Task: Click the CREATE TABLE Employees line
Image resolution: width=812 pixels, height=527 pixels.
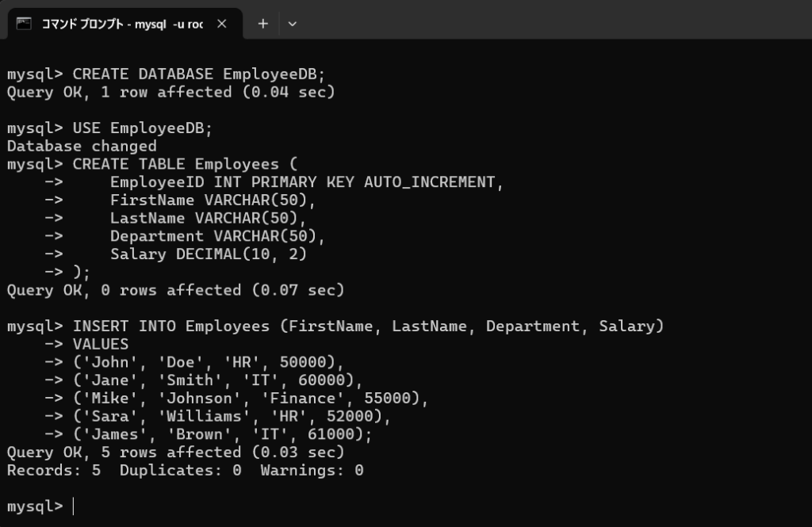Action: pyautogui.click(x=184, y=164)
